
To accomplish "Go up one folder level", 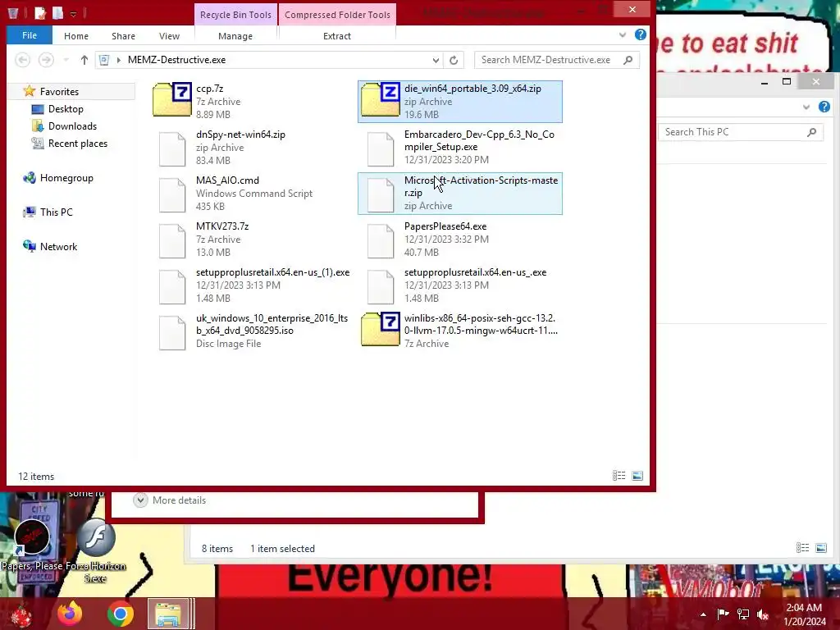I will [x=84, y=60].
